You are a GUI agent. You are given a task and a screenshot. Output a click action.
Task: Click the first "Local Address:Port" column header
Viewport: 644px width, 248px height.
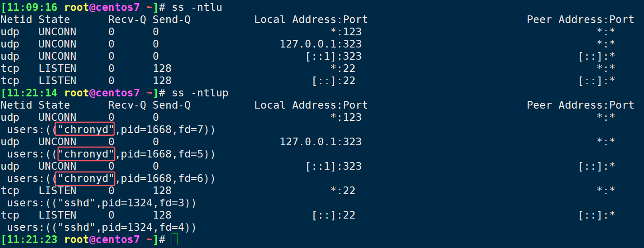click(x=311, y=19)
